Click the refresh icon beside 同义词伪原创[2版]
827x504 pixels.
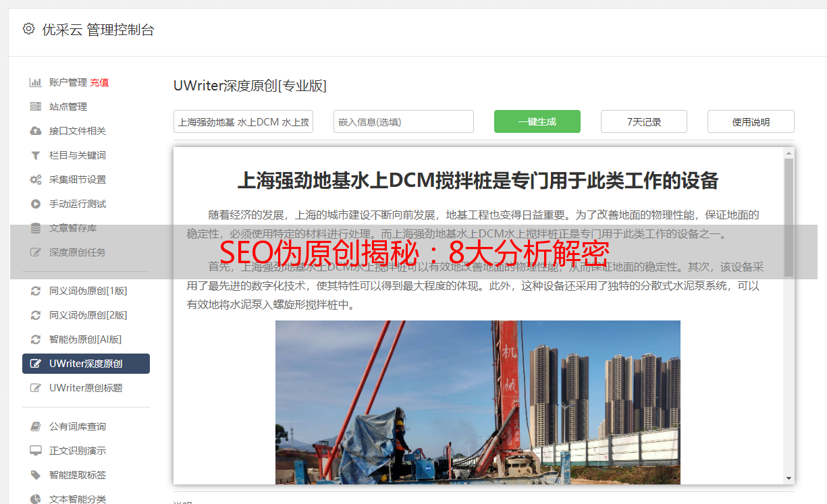(36, 315)
